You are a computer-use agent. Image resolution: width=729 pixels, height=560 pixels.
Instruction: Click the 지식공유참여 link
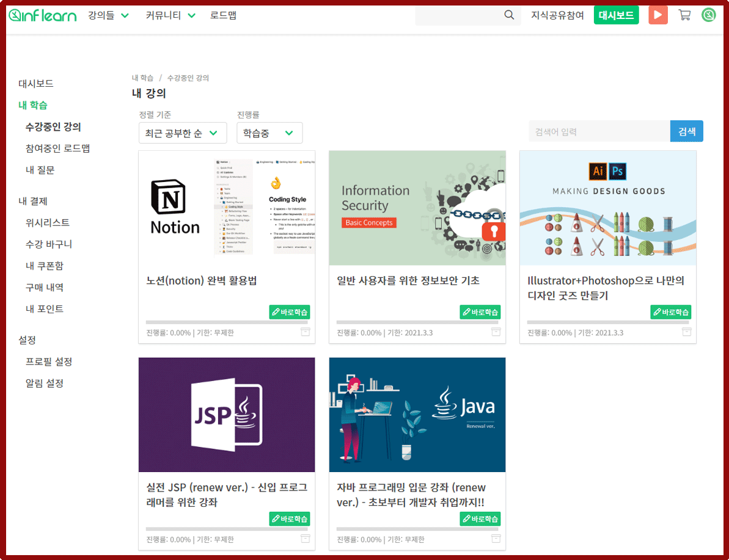click(557, 15)
